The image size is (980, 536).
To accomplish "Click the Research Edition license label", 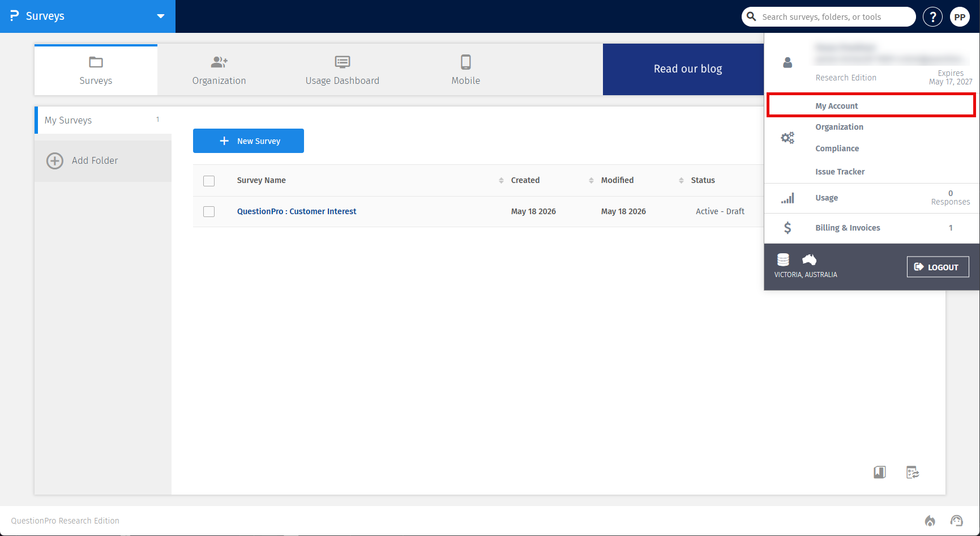I will (x=846, y=78).
